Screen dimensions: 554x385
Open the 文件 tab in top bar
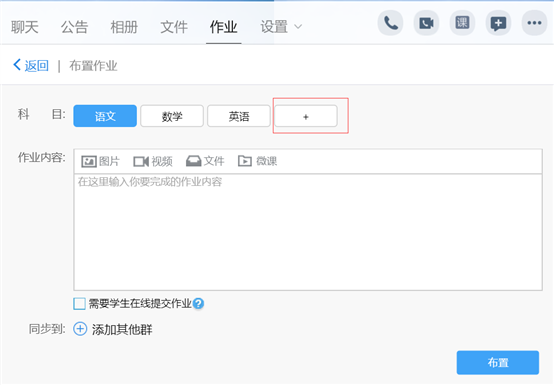click(x=174, y=27)
